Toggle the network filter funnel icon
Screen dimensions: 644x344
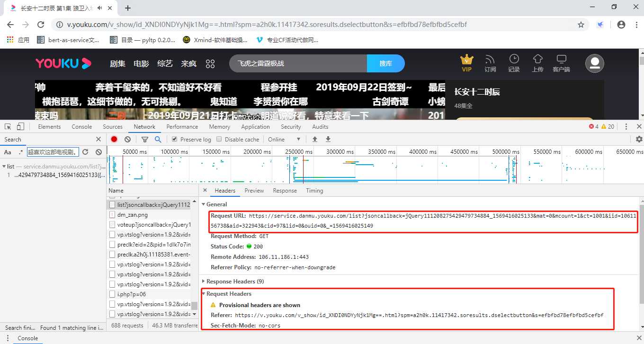coord(145,140)
